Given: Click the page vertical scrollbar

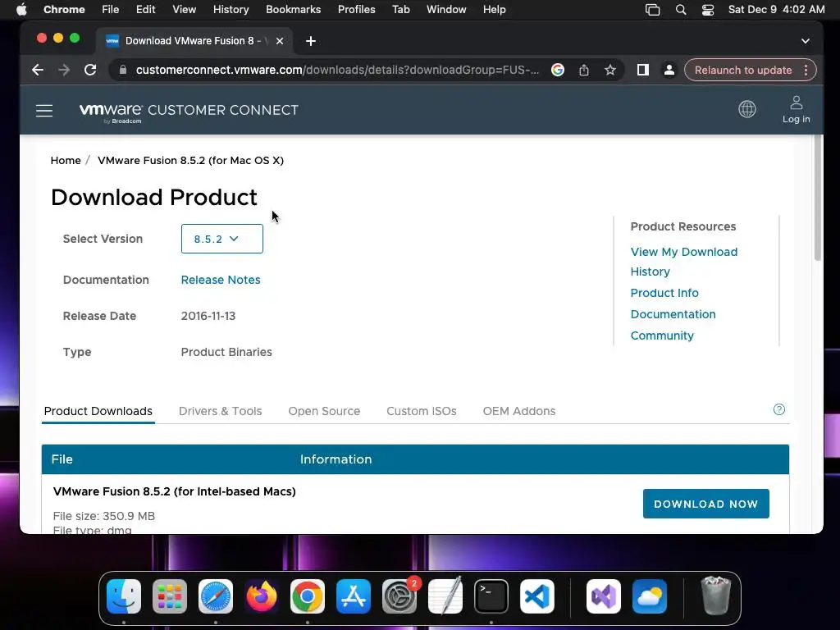Looking at the screenshot, I should pos(818,199).
